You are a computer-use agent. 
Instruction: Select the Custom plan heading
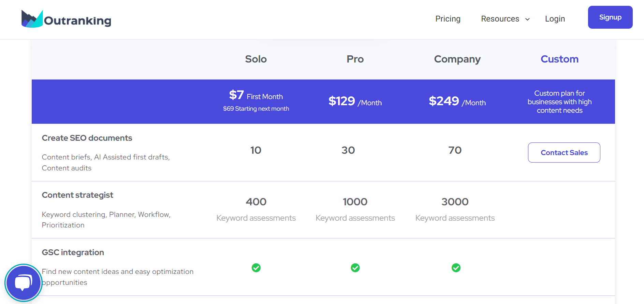point(559,59)
